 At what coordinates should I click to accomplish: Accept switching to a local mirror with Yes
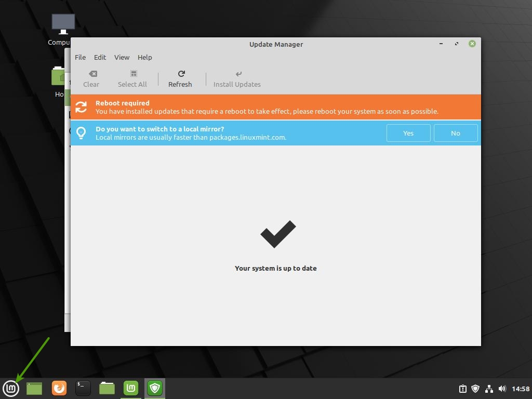click(x=408, y=133)
